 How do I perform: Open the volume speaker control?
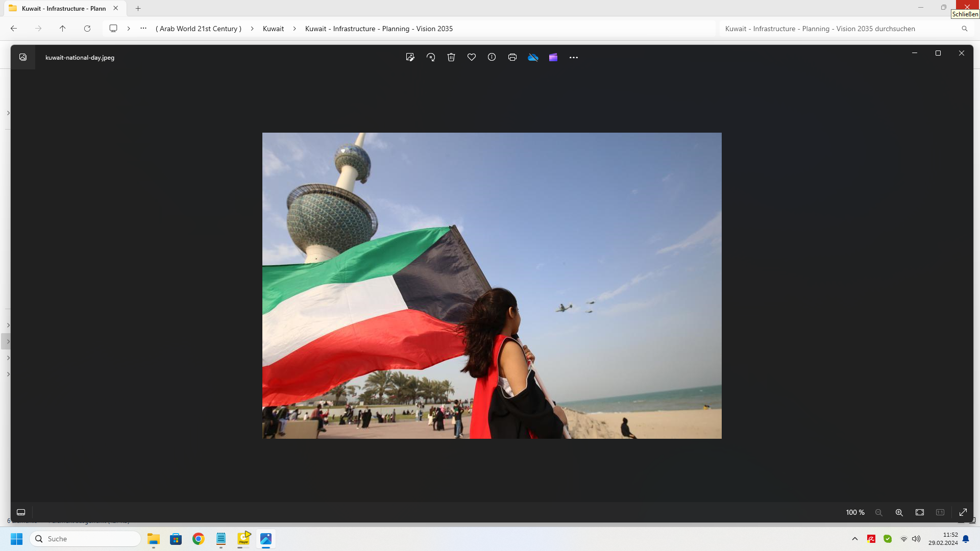tap(916, 539)
